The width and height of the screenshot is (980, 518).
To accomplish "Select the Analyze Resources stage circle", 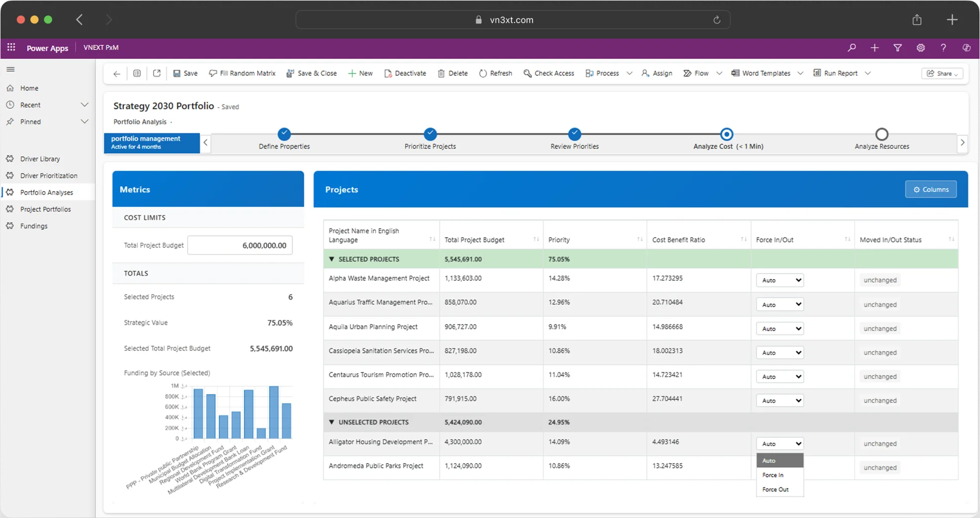I will click(882, 134).
